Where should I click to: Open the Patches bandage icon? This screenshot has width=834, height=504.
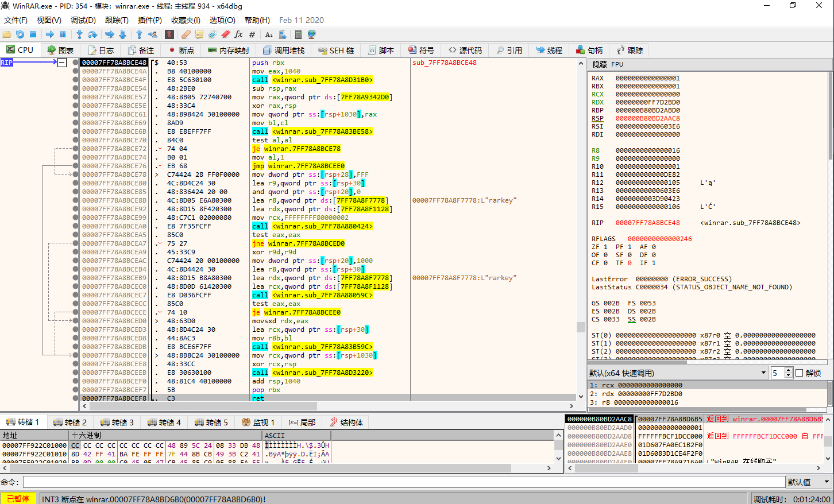click(186, 34)
